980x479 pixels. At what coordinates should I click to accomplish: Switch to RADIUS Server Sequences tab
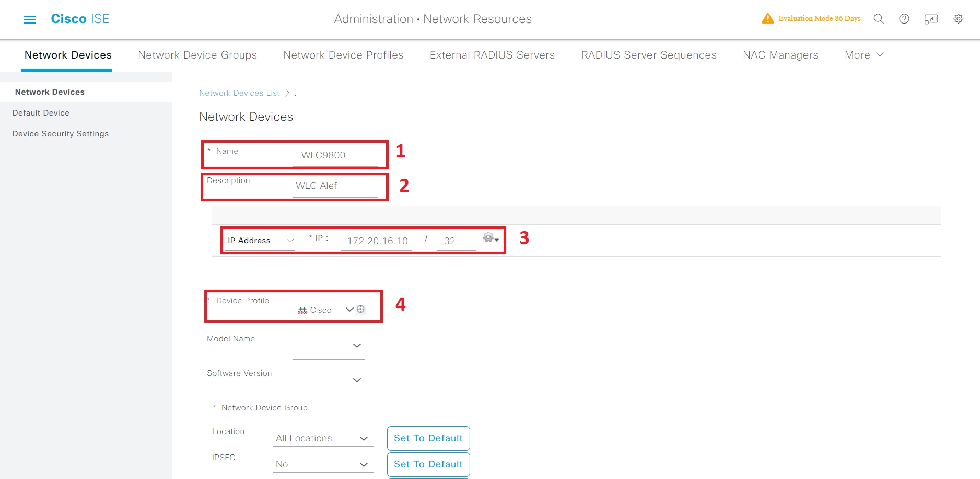(649, 55)
